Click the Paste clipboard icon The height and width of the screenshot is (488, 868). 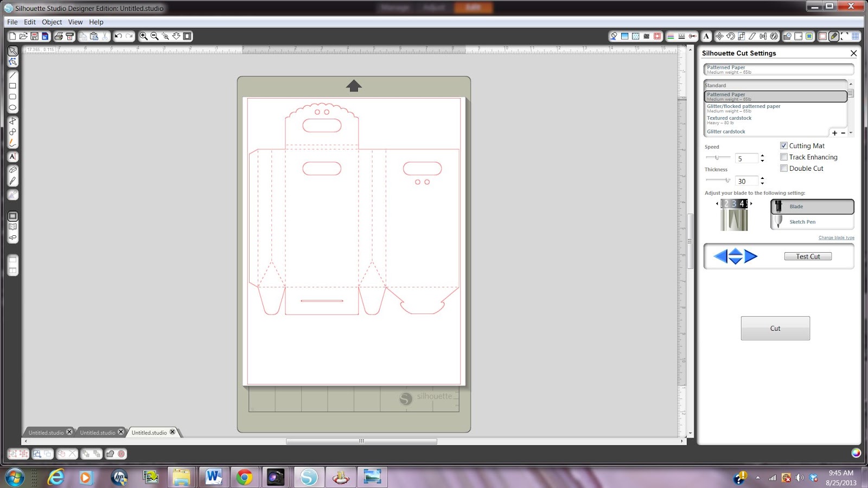94,36
